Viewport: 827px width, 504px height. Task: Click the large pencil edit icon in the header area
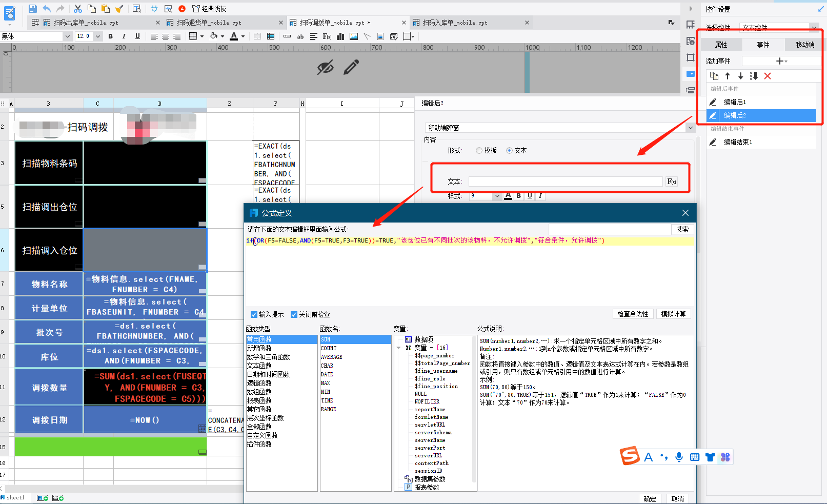point(351,67)
